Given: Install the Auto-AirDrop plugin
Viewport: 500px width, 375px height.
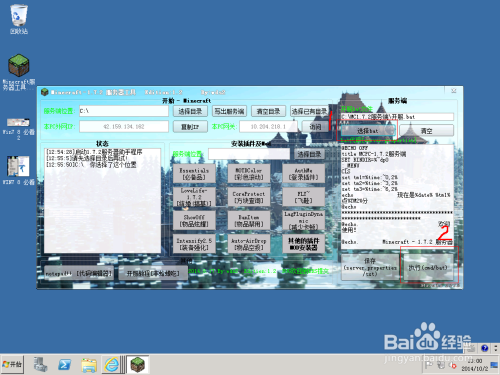Looking at the screenshot, I should coord(249,244).
